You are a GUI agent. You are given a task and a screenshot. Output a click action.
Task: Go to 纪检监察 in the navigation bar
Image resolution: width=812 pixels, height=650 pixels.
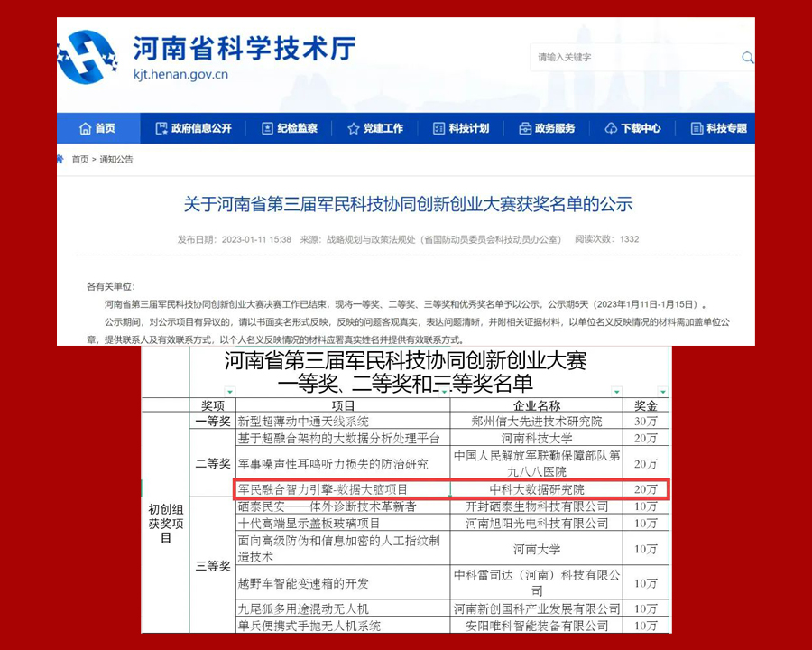click(290, 128)
